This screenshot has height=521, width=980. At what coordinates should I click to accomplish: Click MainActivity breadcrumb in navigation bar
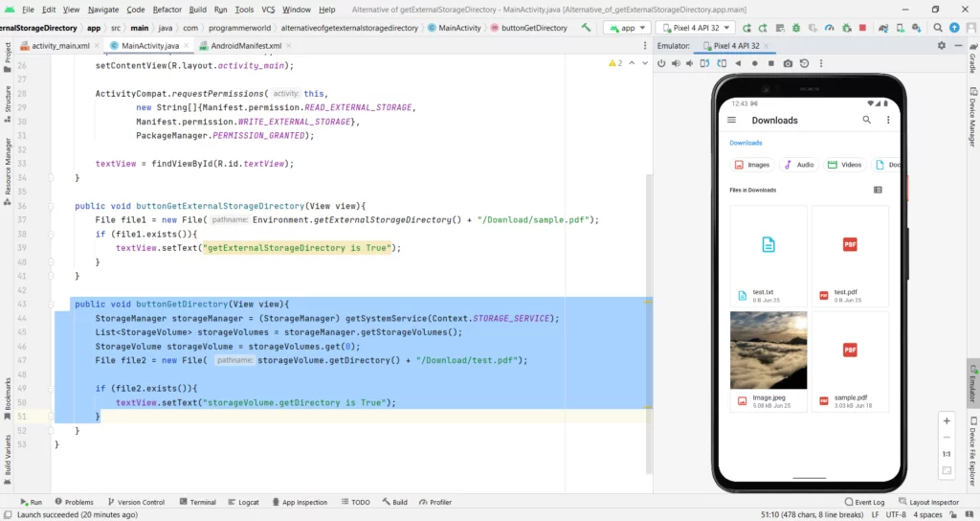tap(454, 28)
